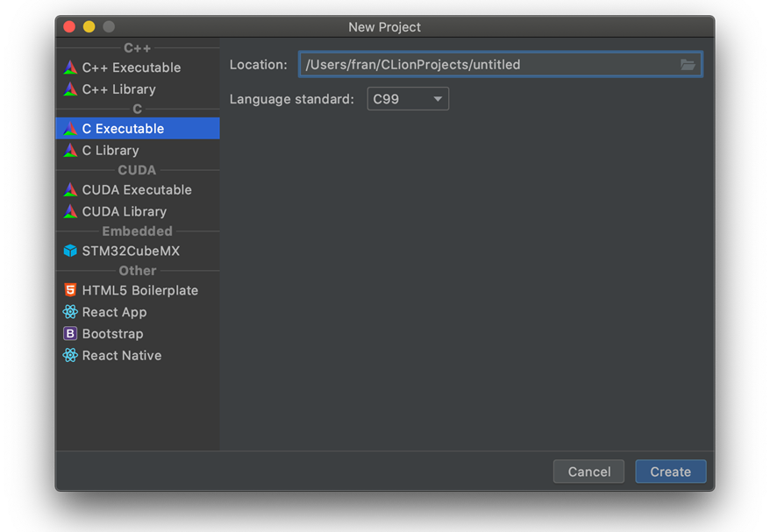Click the STM32CubeMX cube icon
The width and height of the screenshot is (770, 532).
(70, 251)
